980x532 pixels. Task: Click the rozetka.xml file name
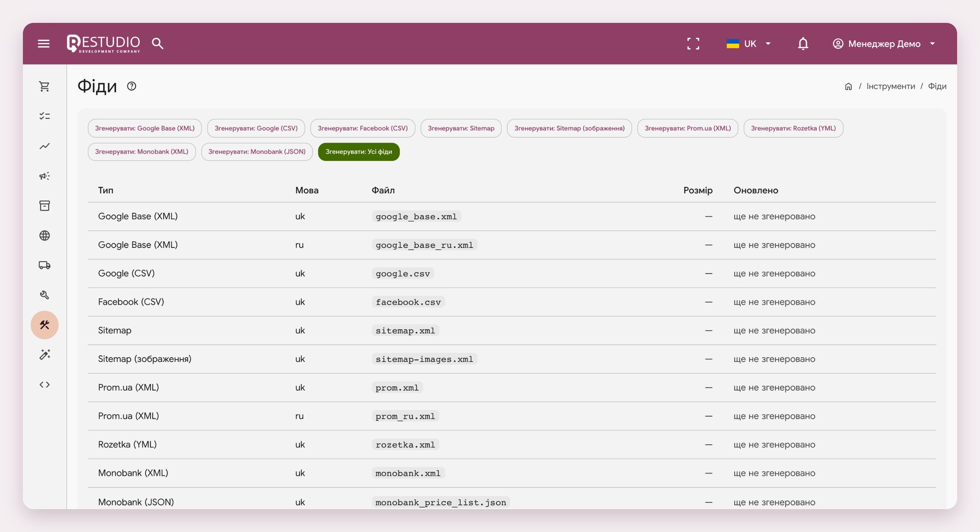[405, 445]
